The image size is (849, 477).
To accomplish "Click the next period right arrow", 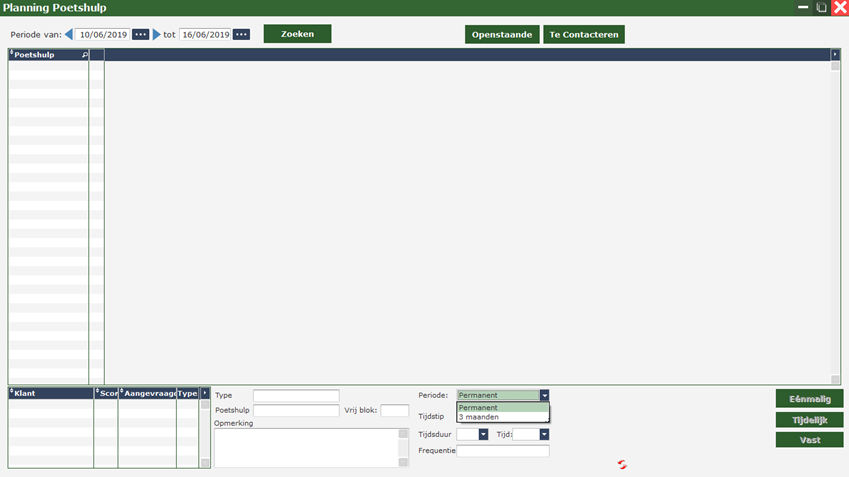I will pyautogui.click(x=156, y=34).
